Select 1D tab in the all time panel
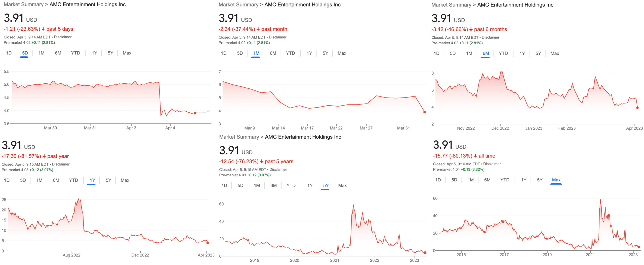The image size is (644, 265). pyautogui.click(x=438, y=180)
